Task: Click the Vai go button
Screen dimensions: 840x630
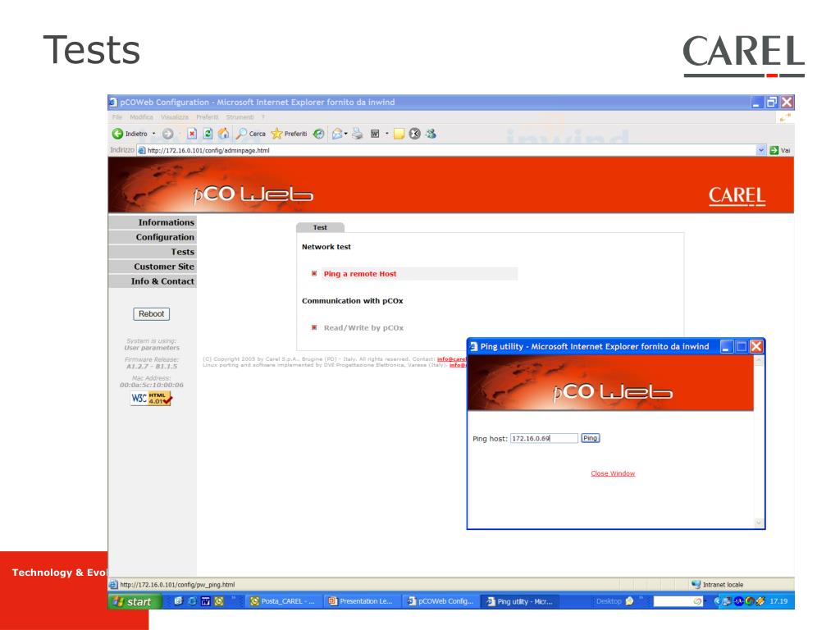Action: 780,151
